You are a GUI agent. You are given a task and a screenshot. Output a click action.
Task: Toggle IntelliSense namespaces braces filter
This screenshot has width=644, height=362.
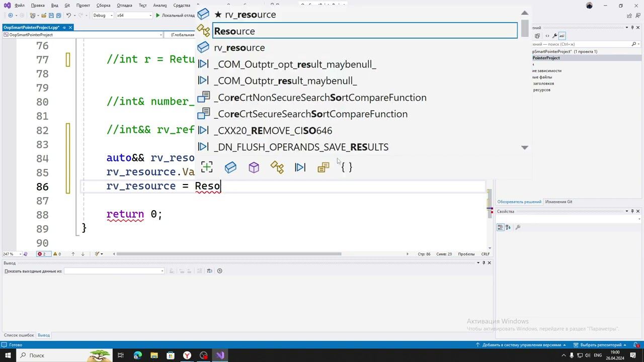tap(347, 167)
